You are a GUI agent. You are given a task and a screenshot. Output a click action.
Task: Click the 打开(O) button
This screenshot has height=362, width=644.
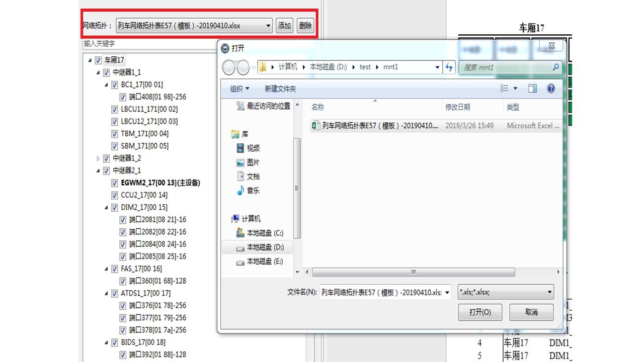tap(480, 312)
